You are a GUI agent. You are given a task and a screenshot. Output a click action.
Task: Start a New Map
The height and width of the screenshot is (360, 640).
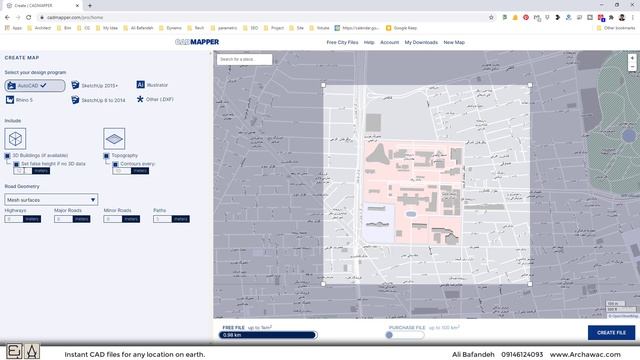(x=454, y=42)
